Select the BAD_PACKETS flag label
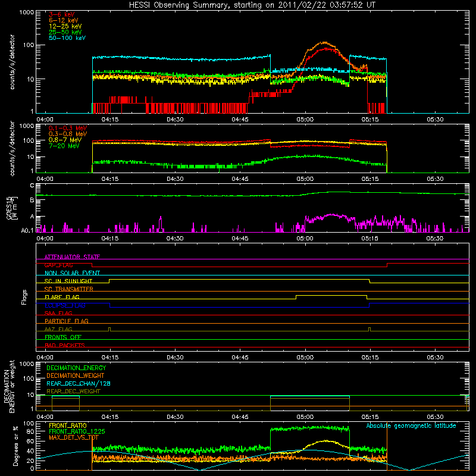The height and width of the screenshot is (476, 476). (65, 345)
